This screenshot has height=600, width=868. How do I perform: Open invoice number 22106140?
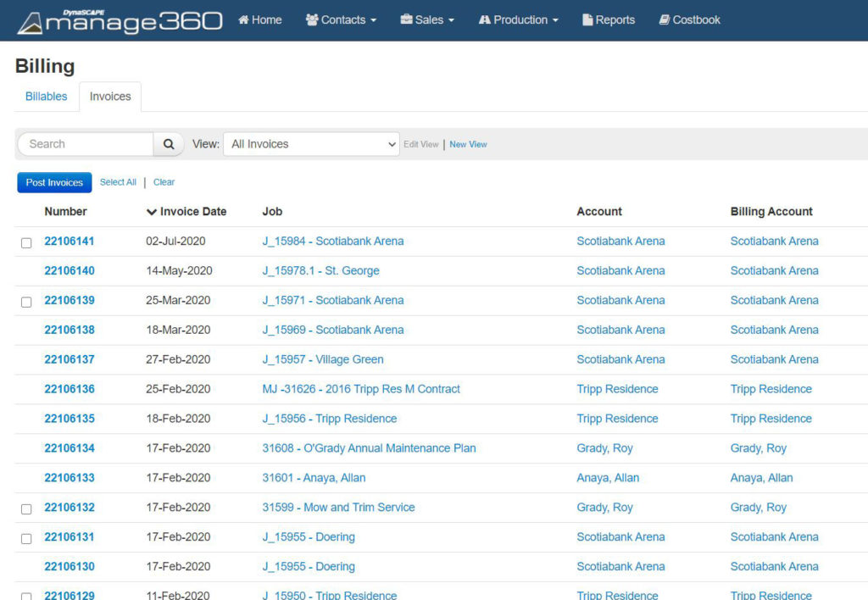[x=70, y=270]
